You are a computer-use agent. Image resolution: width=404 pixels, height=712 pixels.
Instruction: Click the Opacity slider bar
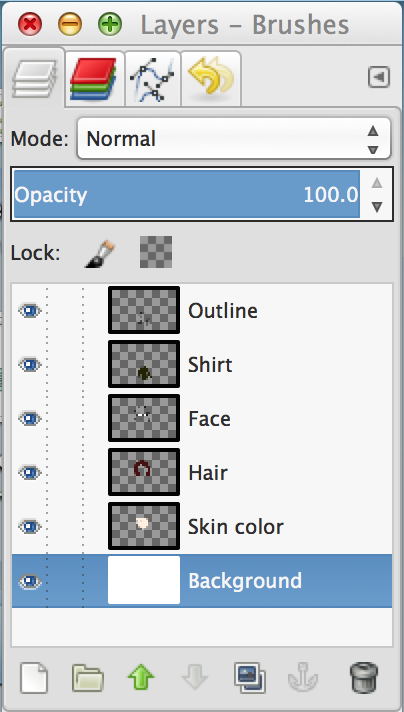point(187,195)
